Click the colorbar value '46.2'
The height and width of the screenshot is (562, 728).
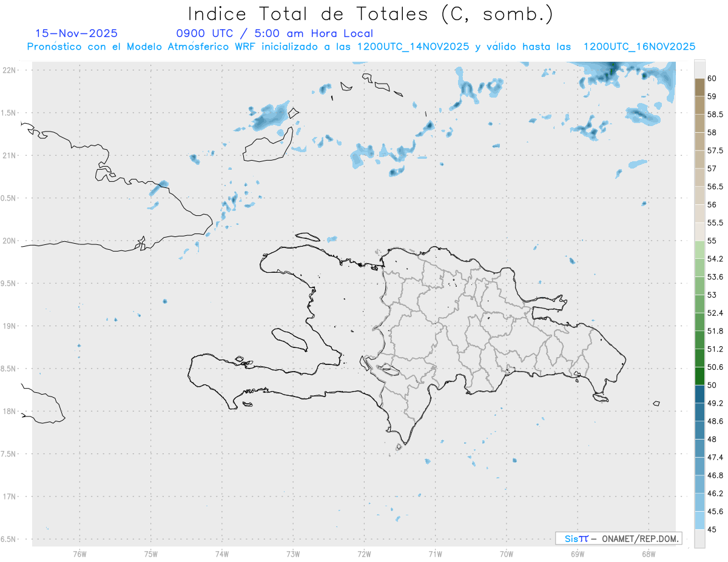click(x=715, y=493)
